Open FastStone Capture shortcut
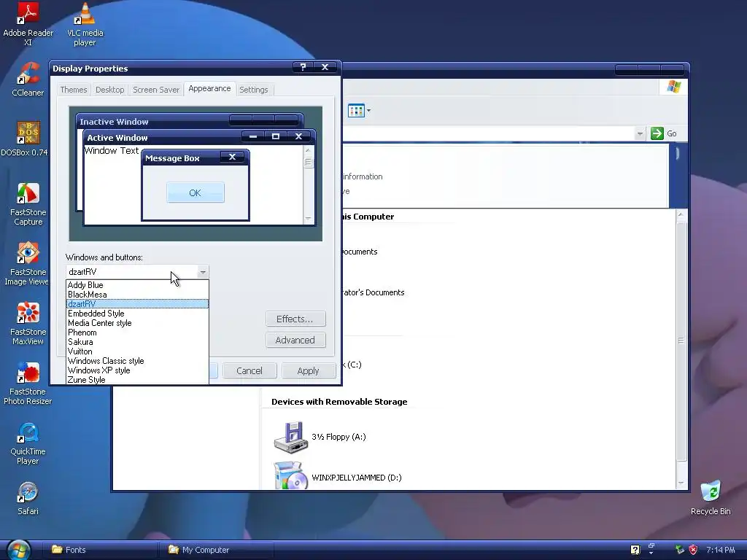This screenshot has height=560, width=747. point(28,204)
